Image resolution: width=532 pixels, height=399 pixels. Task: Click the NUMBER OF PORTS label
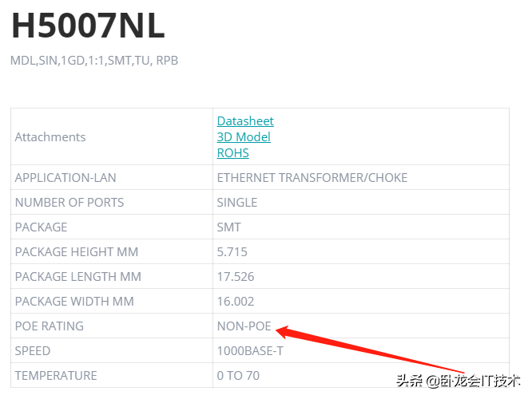point(69,202)
